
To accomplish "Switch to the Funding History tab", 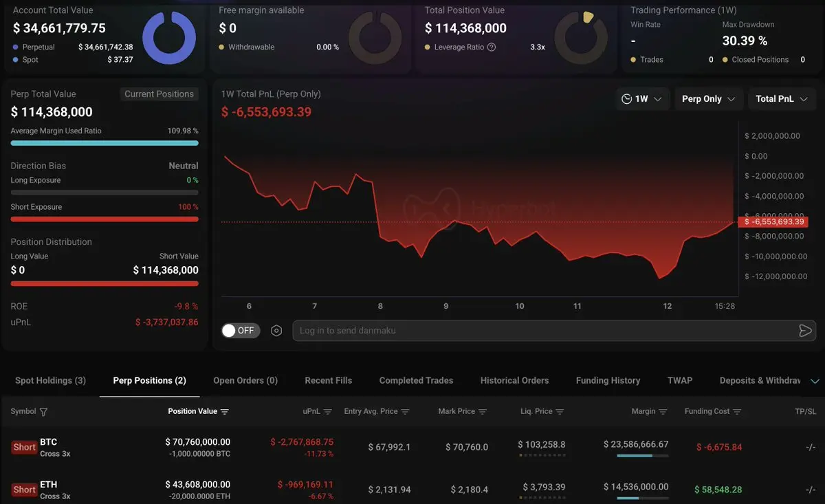I will [608, 380].
